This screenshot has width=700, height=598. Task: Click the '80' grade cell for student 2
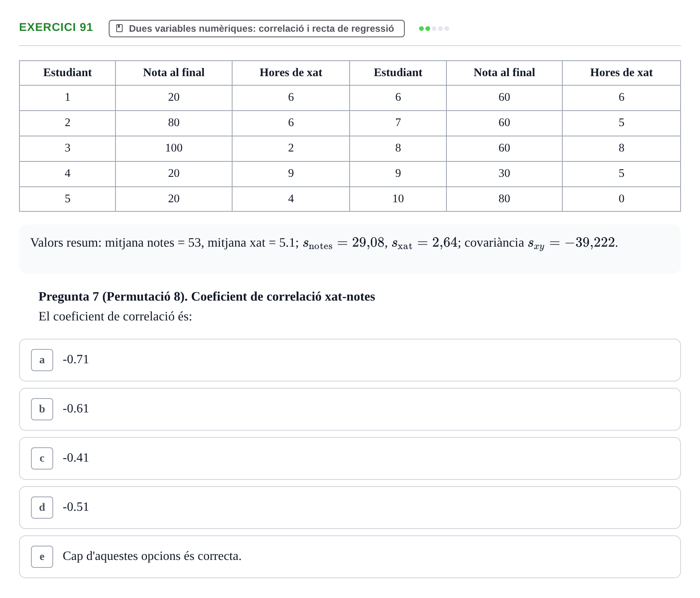pyautogui.click(x=174, y=123)
